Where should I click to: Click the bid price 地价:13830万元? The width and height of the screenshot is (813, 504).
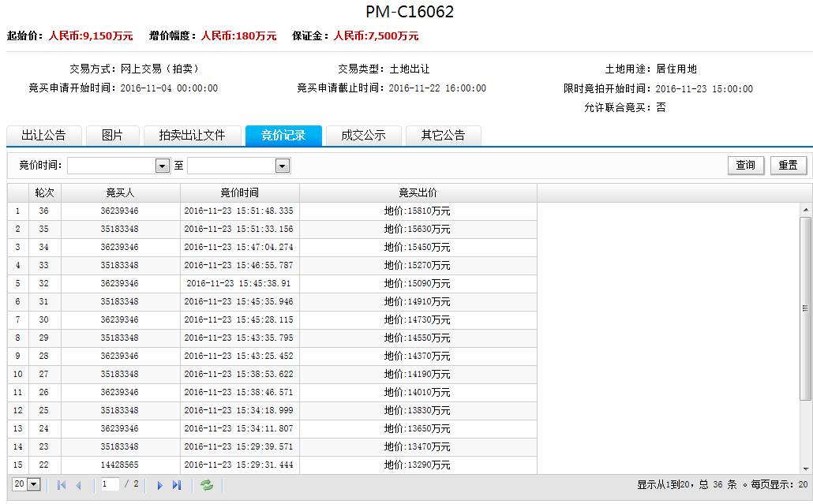[x=417, y=410]
